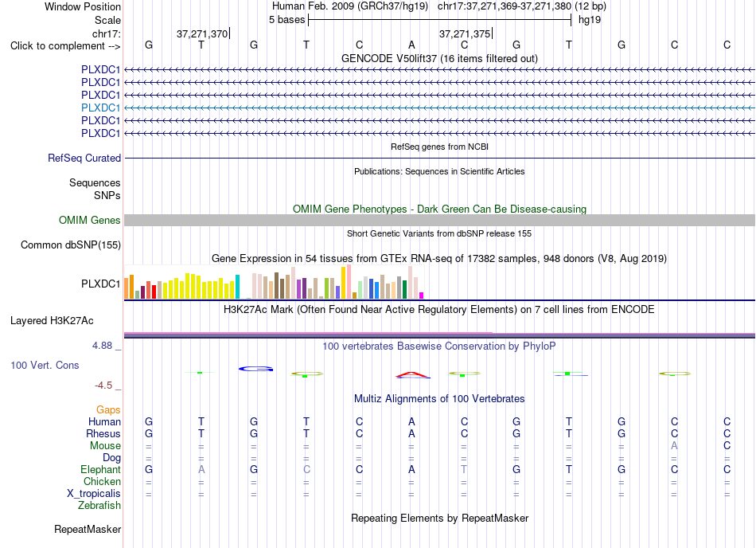Click the Layered H3K27Ac track label
Image resolution: width=756 pixels, height=548 pixels.
tap(52, 321)
